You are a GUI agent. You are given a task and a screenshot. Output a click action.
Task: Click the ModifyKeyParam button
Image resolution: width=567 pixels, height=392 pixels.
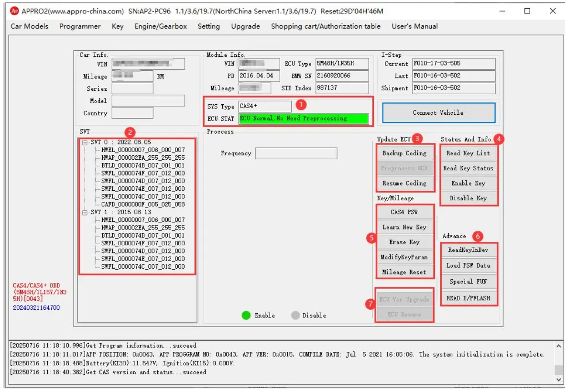404,257
